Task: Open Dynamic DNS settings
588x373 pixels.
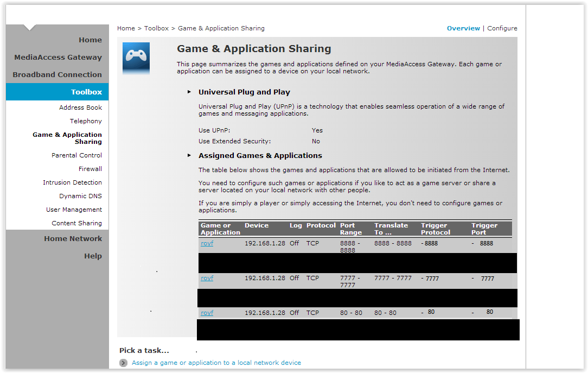Action: point(80,196)
